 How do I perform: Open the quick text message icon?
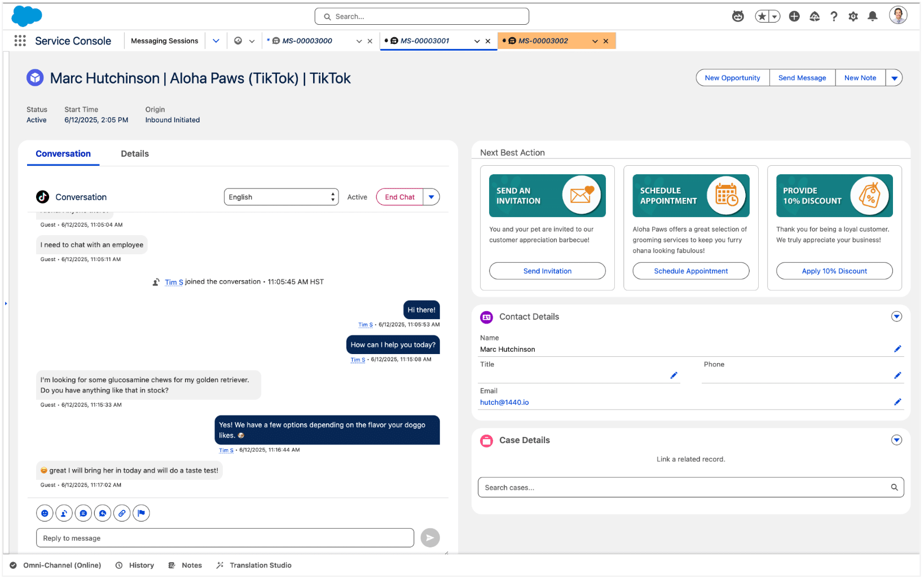point(83,513)
